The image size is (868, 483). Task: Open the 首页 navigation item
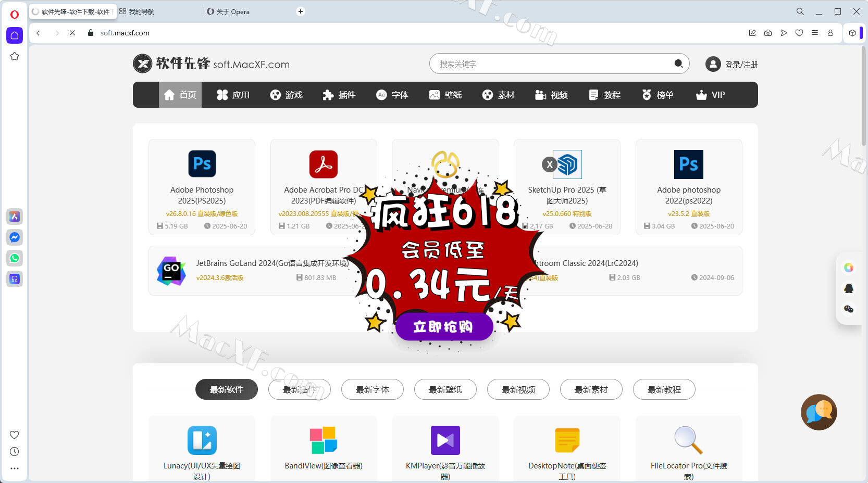180,95
